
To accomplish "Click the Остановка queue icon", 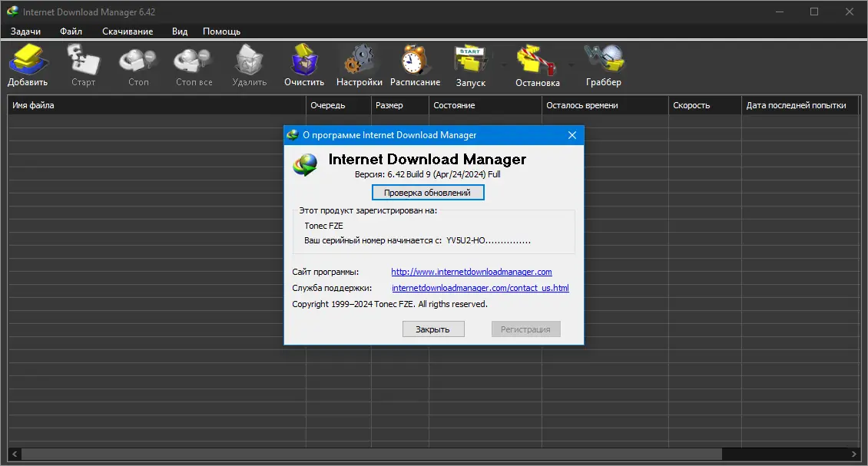I will coord(538,61).
